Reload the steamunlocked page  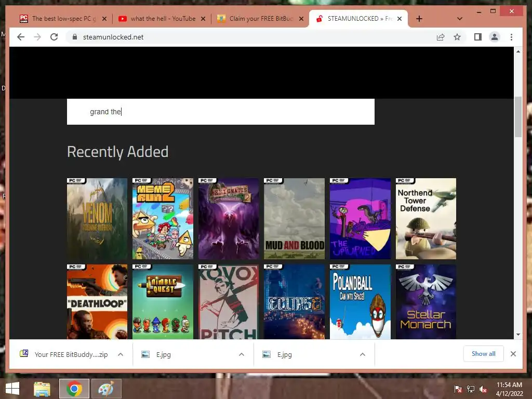54,37
